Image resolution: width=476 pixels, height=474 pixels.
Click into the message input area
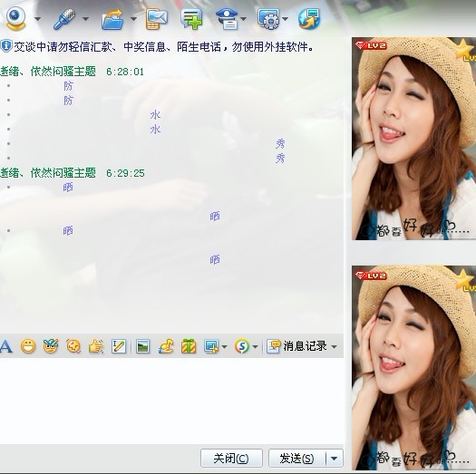(171, 401)
